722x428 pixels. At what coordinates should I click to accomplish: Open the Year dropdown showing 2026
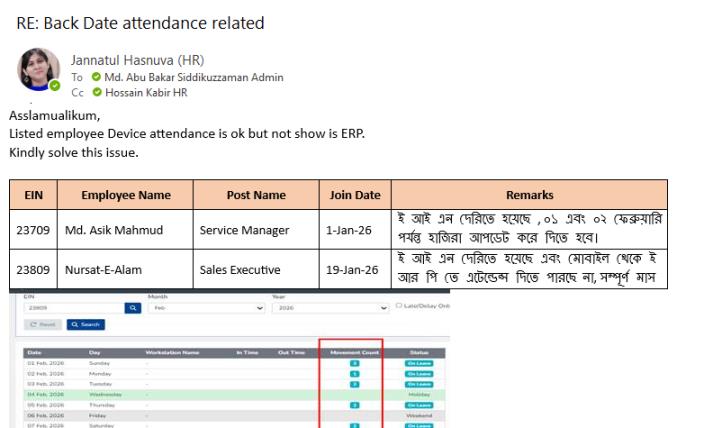330,310
